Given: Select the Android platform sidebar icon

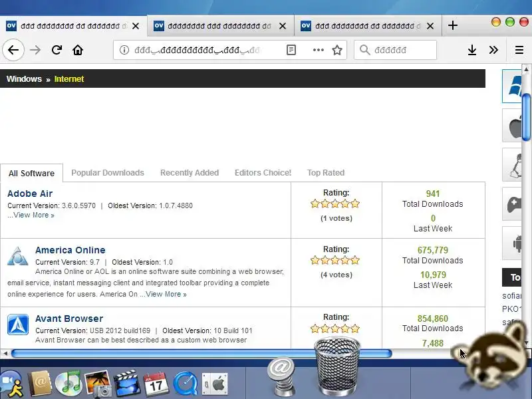Looking at the screenshot, I should coord(512,243).
